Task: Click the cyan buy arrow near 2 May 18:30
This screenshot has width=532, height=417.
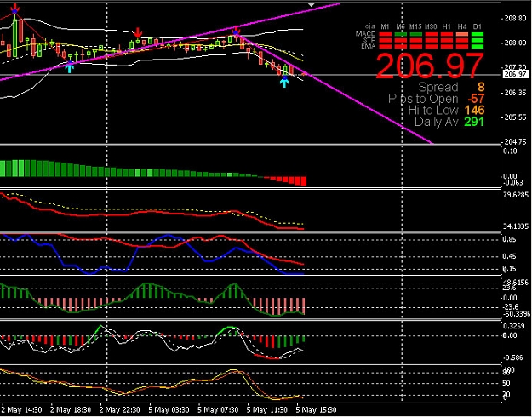Action: pos(70,67)
